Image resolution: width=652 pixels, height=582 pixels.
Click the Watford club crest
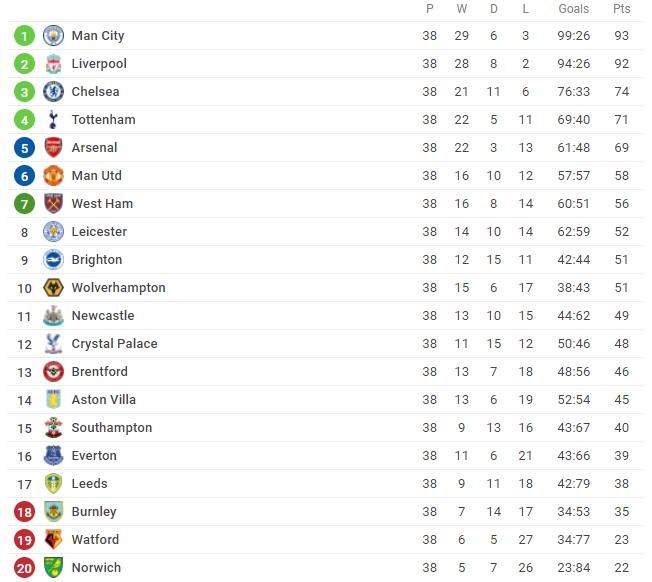(53, 540)
